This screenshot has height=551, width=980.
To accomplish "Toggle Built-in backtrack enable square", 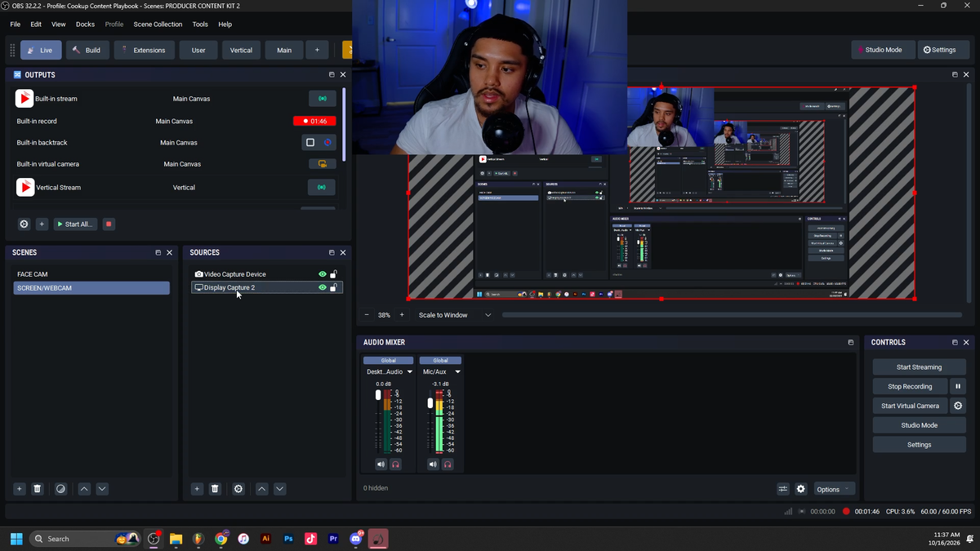I will 310,142.
